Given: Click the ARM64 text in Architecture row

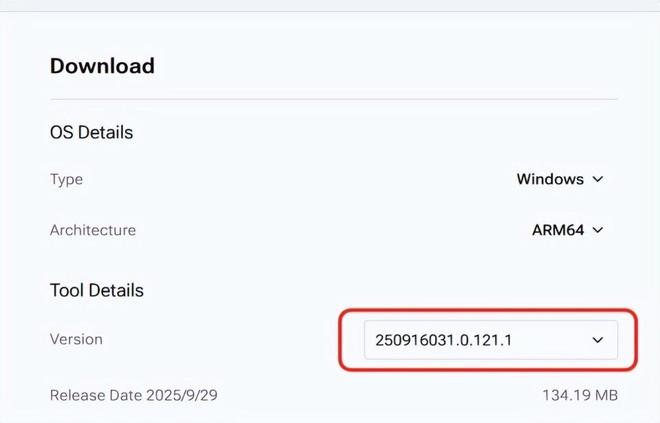Looking at the screenshot, I should 559,230.
